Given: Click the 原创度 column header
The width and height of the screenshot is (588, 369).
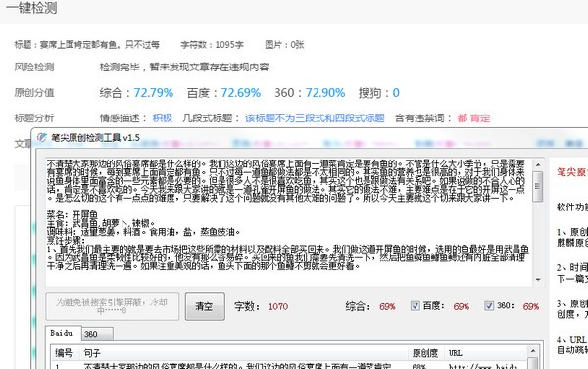Looking at the screenshot, I should click(x=425, y=353).
